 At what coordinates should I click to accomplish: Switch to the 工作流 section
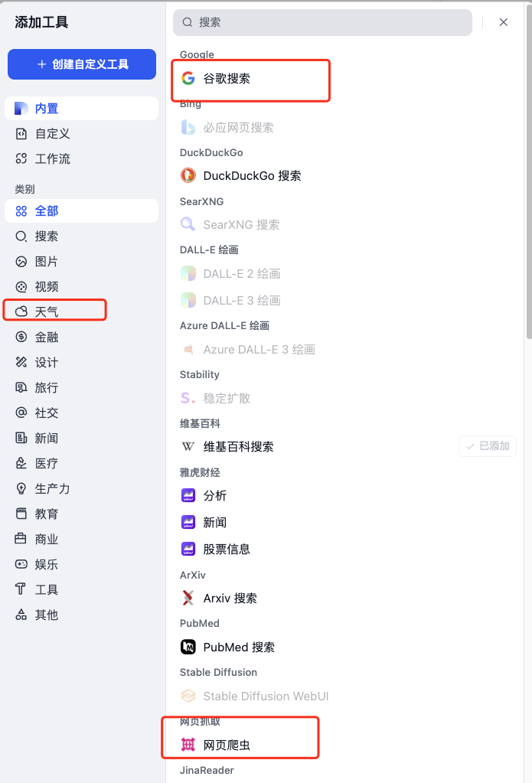(x=48, y=159)
